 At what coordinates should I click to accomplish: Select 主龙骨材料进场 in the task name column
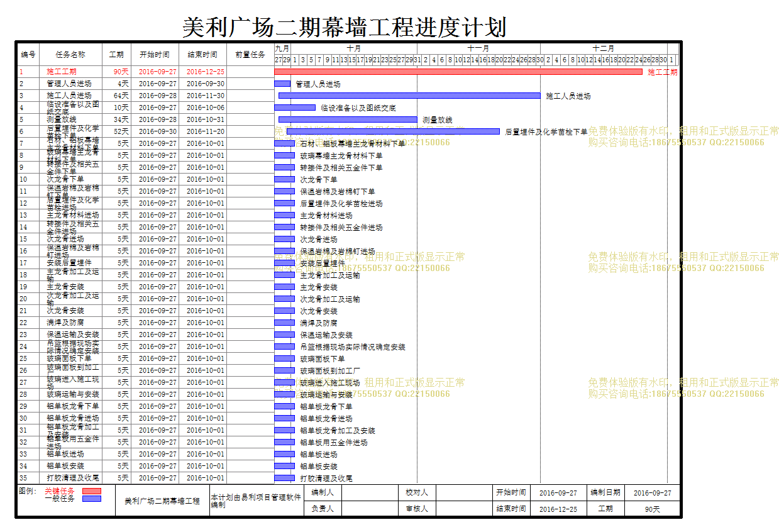pos(73,215)
